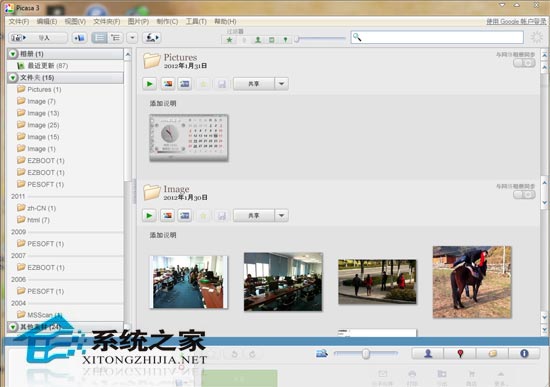Open the People panel icon

click(428, 354)
